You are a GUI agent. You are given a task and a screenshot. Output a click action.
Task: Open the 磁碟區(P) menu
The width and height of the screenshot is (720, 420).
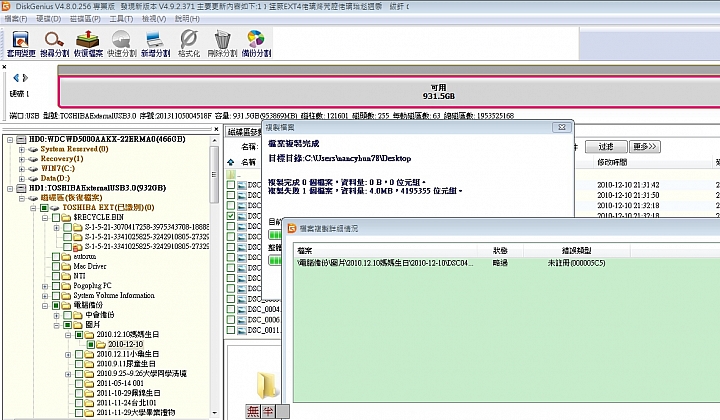click(x=85, y=19)
